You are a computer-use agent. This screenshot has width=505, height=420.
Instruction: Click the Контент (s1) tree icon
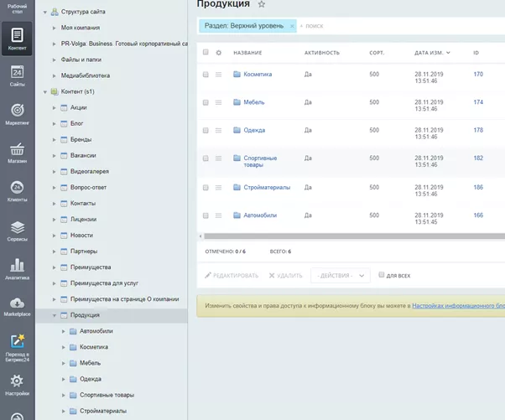click(55, 91)
